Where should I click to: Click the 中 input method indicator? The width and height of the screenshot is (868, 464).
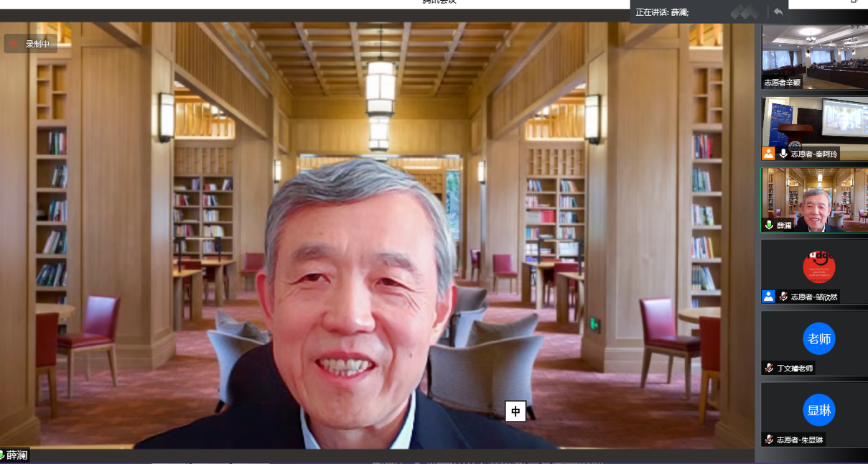[x=515, y=412]
